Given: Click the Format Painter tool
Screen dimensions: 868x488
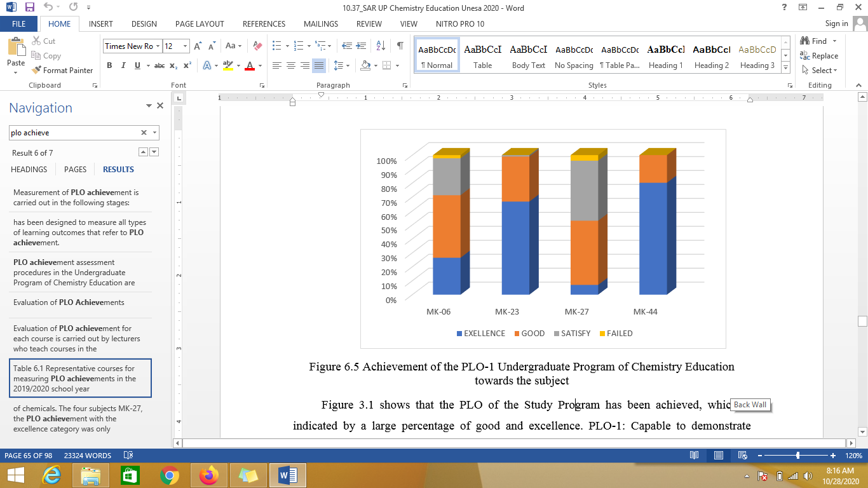Looking at the screenshot, I should pos(62,71).
